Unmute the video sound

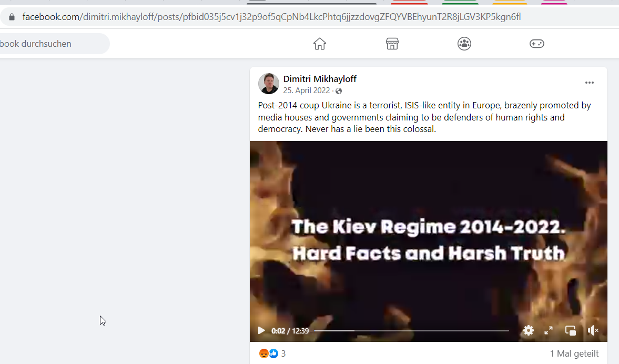[x=593, y=330]
